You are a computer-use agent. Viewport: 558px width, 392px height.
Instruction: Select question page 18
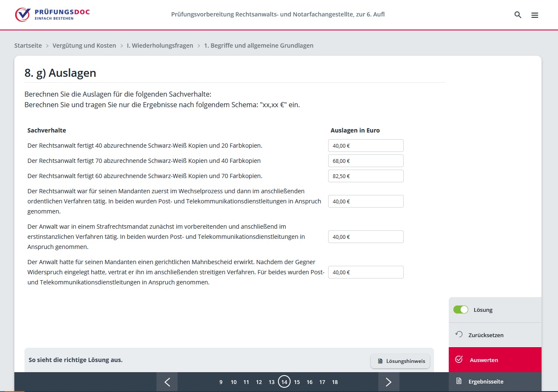pyautogui.click(x=335, y=382)
